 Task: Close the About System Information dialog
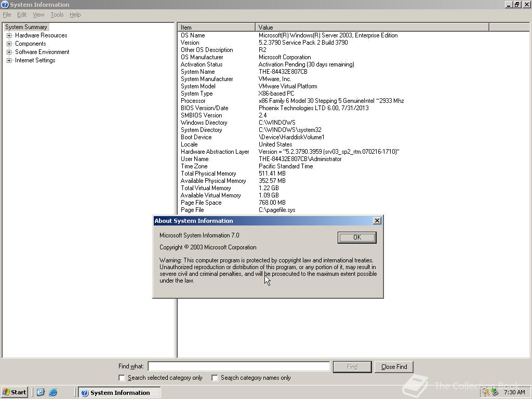377,220
